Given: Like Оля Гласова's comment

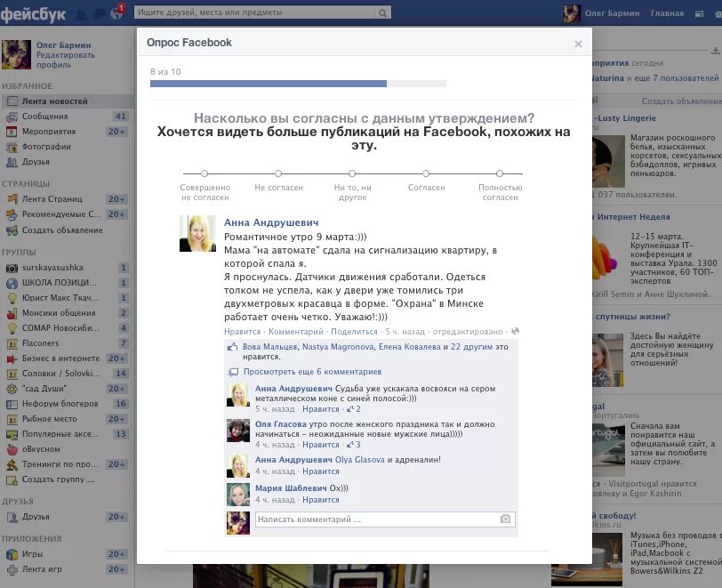Looking at the screenshot, I should 320,445.
